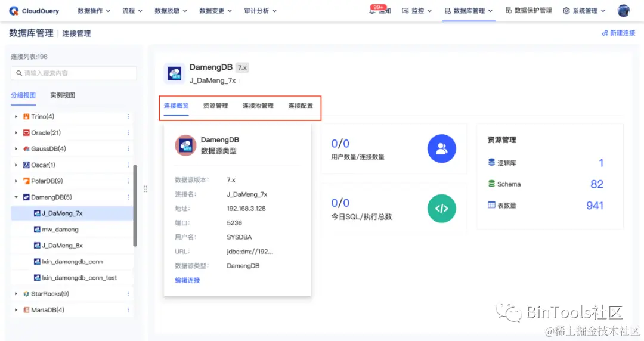Open the Oracle group options dots

pyautogui.click(x=128, y=133)
